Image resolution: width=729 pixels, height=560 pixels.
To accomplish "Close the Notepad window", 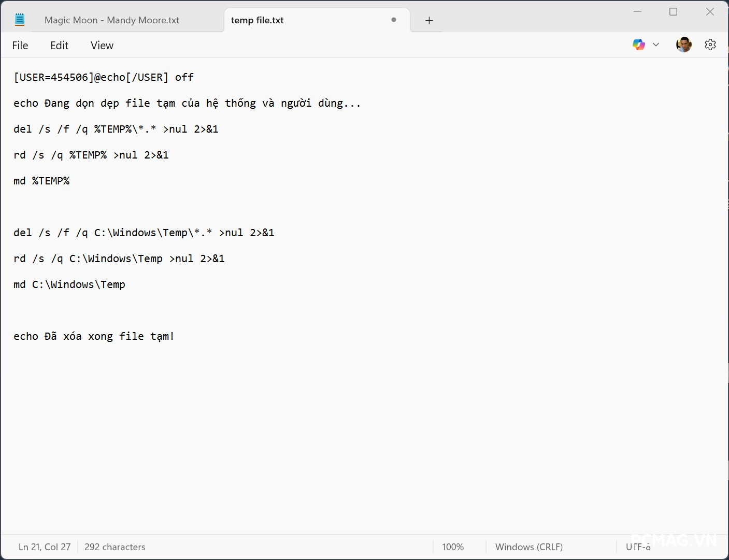I will 710,12.
